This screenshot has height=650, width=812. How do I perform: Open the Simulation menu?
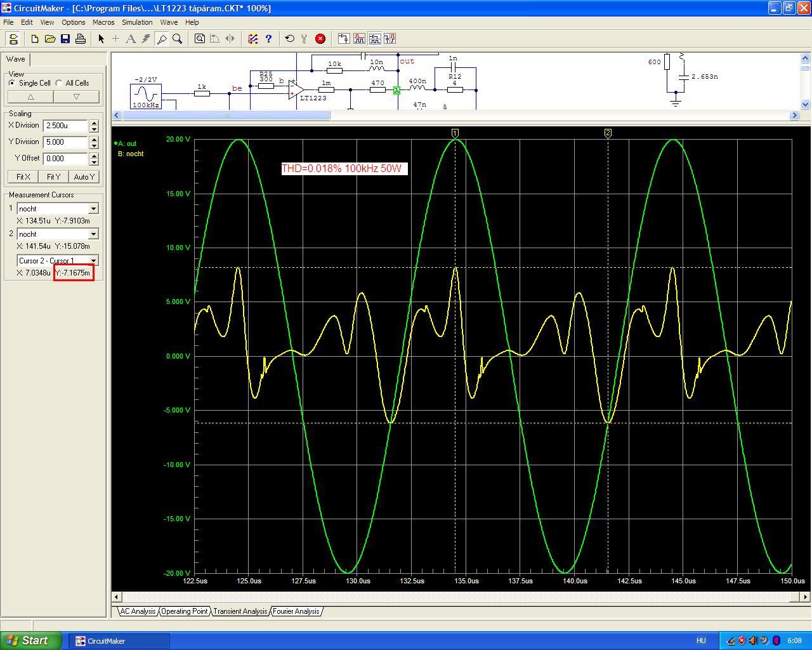click(x=137, y=22)
